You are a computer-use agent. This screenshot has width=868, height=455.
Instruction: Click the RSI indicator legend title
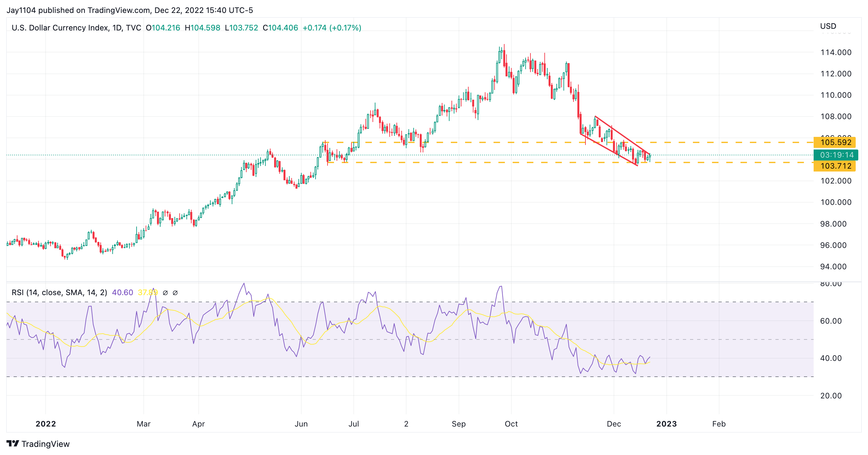click(x=59, y=292)
